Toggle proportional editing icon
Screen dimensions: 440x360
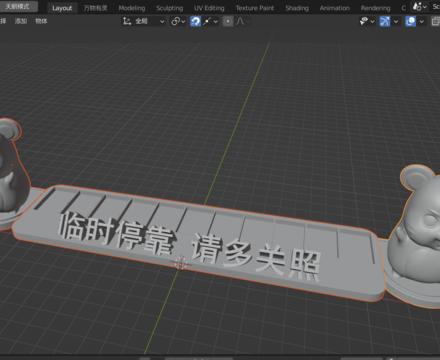228,21
